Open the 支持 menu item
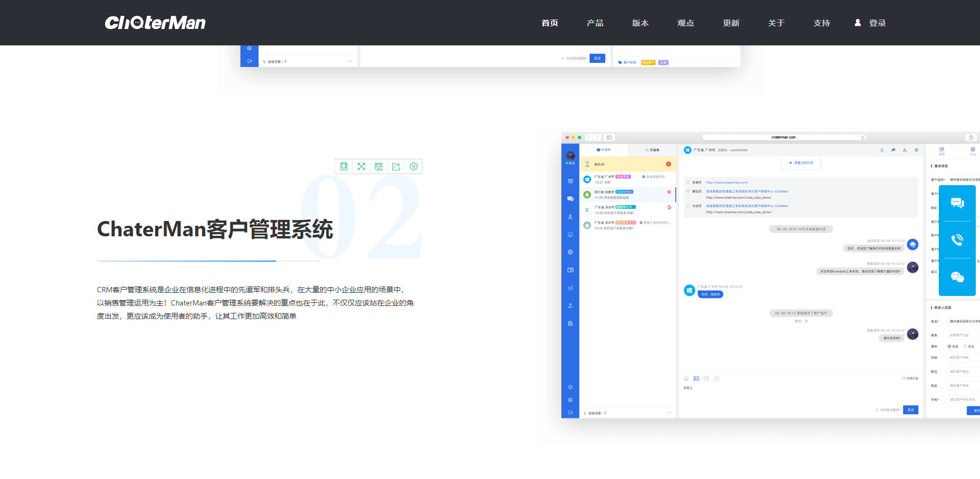 tap(822, 23)
